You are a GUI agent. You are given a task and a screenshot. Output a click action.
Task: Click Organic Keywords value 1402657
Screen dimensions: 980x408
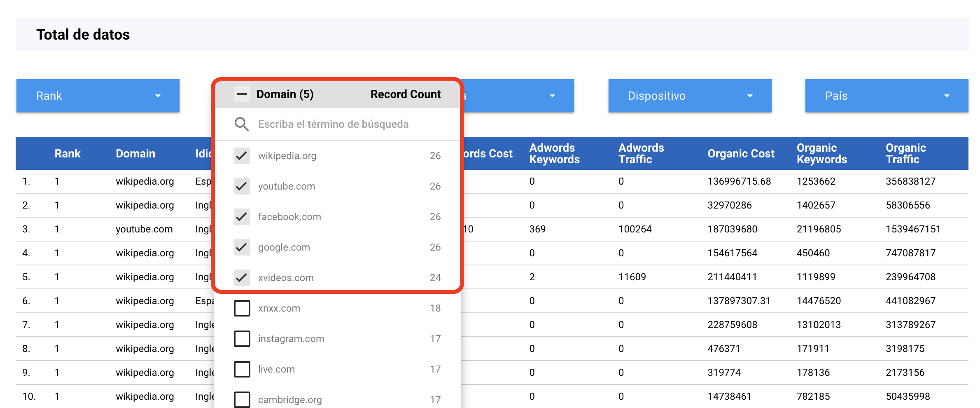click(x=816, y=205)
